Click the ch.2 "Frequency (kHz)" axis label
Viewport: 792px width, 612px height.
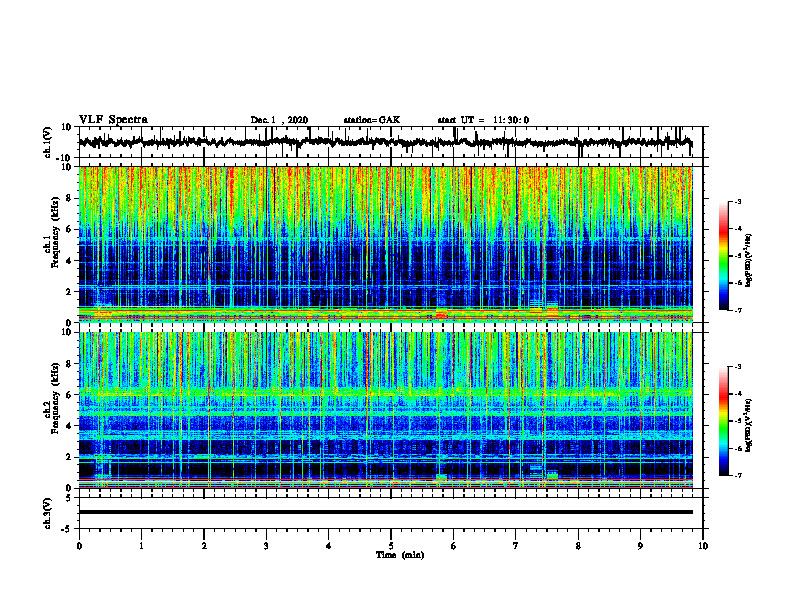[x=55, y=398]
